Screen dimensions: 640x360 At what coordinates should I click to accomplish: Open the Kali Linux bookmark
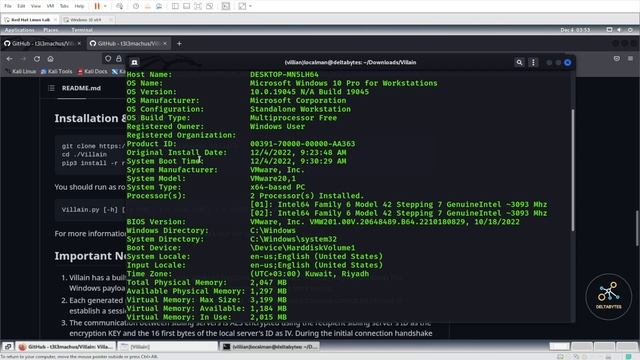click(x=20, y=71)
